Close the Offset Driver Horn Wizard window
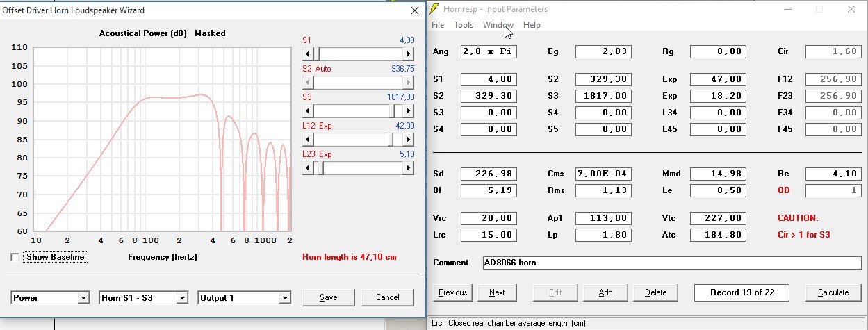Viewport: 868px width, 330px height. tap(416, 10)
